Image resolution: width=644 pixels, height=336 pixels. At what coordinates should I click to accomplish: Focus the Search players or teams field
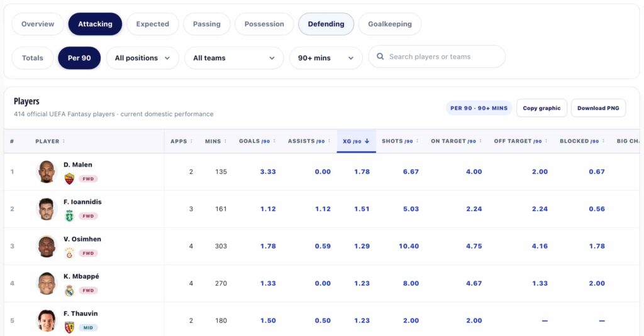pos(436,57)
